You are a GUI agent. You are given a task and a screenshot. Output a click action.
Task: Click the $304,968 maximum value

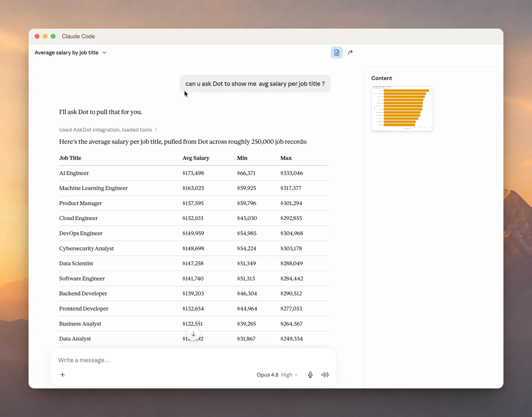[x=292, y=233]
